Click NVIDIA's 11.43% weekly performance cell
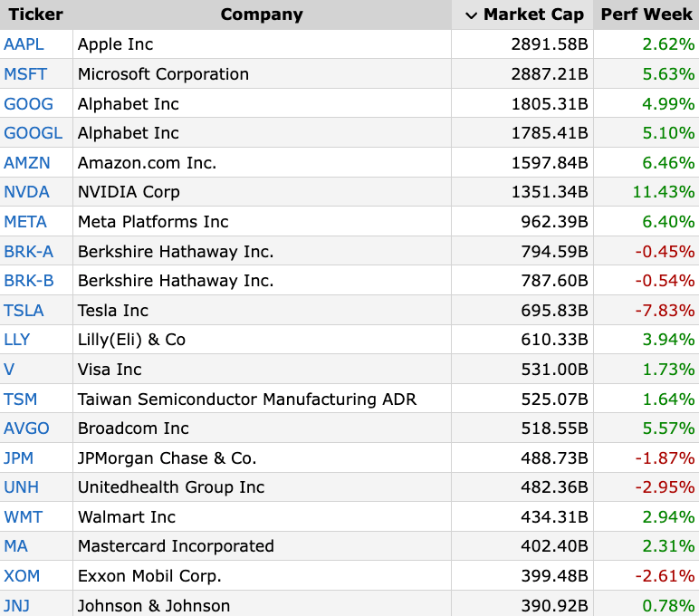 coord(664,192)
